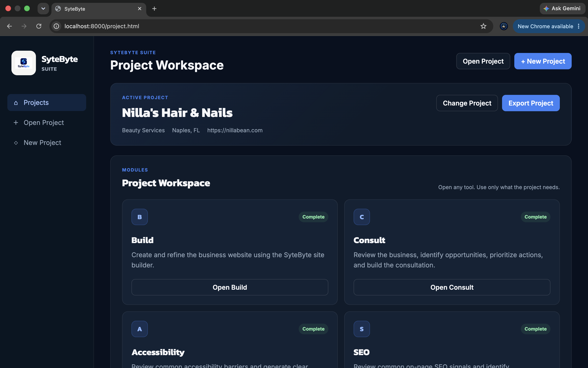Click the https://nillabean.com text

235,130
